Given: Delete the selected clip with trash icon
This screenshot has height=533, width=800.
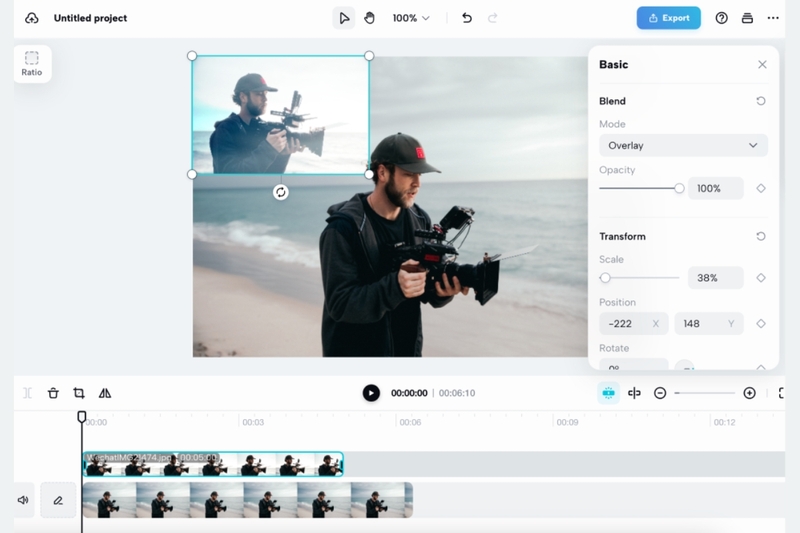Looking at the screenshot, I should pyautogui.click(x=53, y=393).
